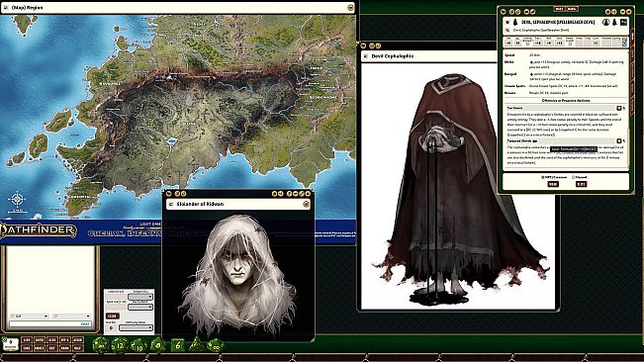This screenshot has width=644, height=362.
Task: Toggle small checkbox above the modifier box
Action: tap(5, 339)
